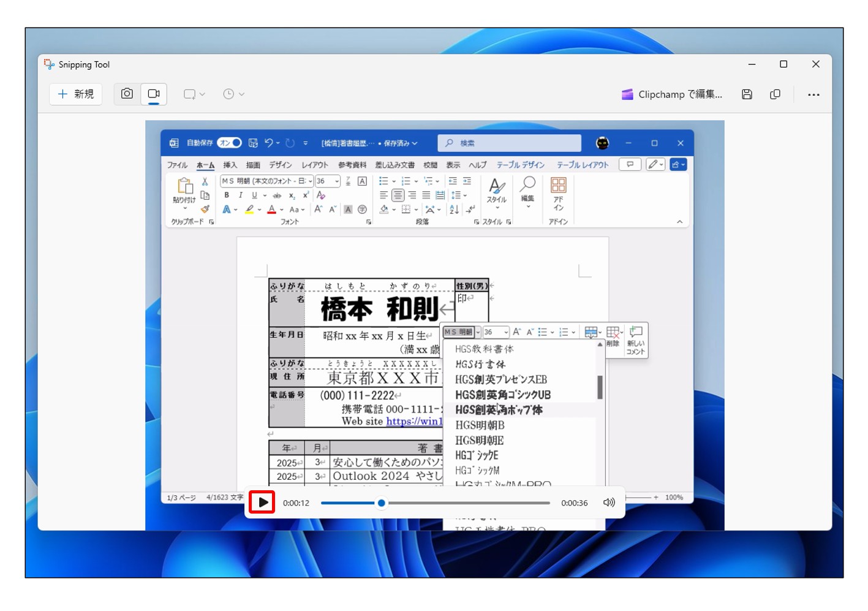Image resolution: width=868 pixels, height=611 pixels.
Task: Click the red font color button
Action: pyautogui.click(x=271, y=210)
